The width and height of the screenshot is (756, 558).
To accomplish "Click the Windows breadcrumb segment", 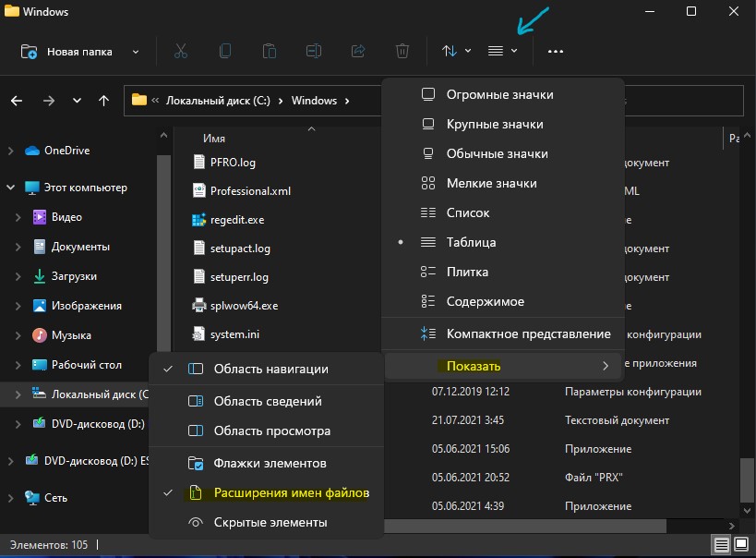I will tap(314, 101).
